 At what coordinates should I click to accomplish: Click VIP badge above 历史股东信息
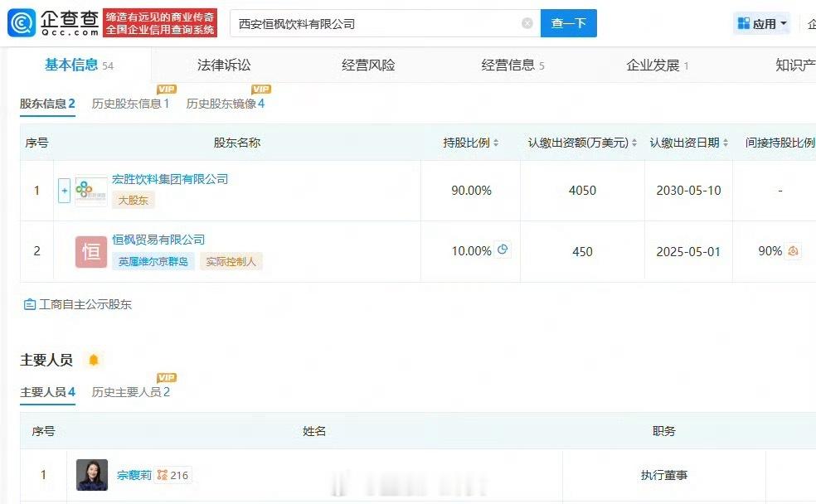(167, 90)
